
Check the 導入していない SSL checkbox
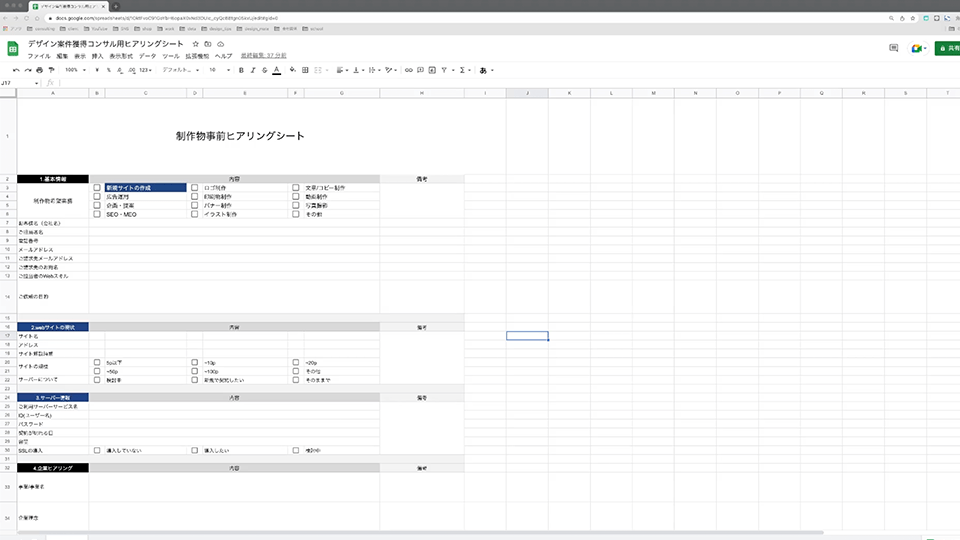(97, 450)
